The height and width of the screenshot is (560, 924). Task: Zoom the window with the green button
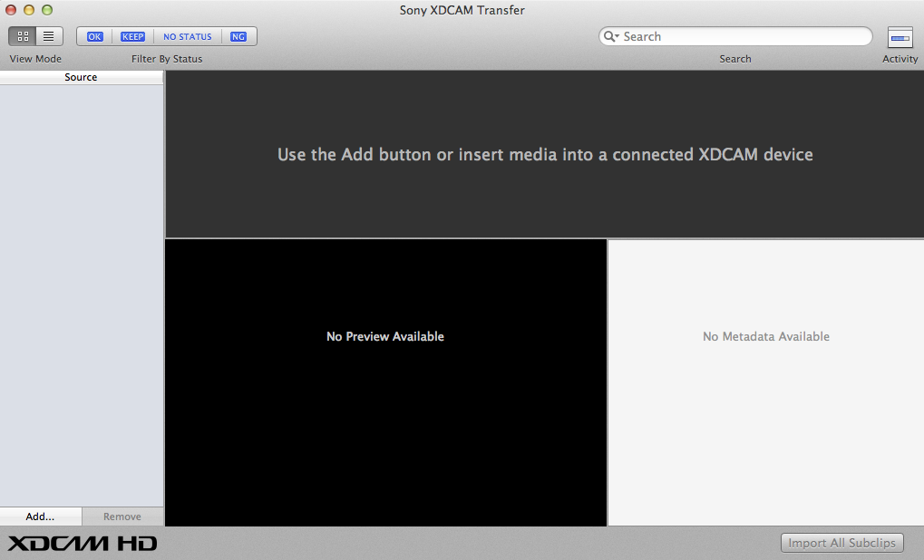[47, 10]
